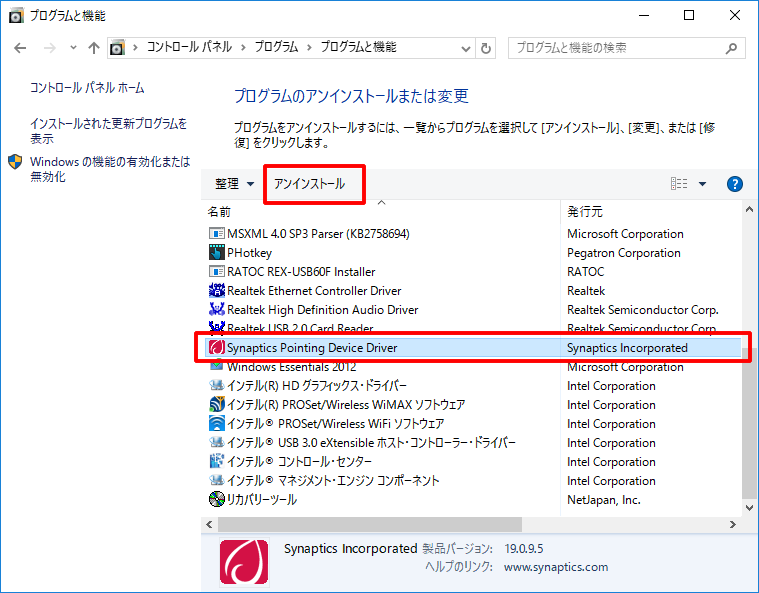Click Synaptics Incorporated publisher cell

pyautogui.click(x=627, y=348)
